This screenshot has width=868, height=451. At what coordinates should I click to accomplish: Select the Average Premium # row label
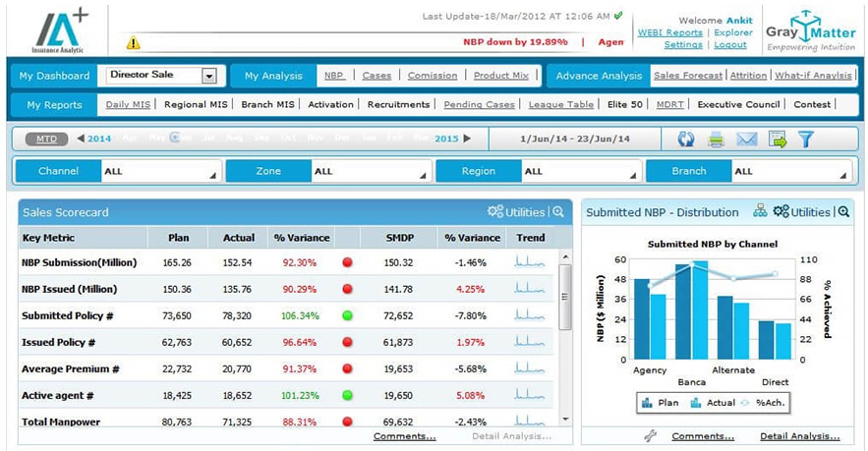[71, 368]
